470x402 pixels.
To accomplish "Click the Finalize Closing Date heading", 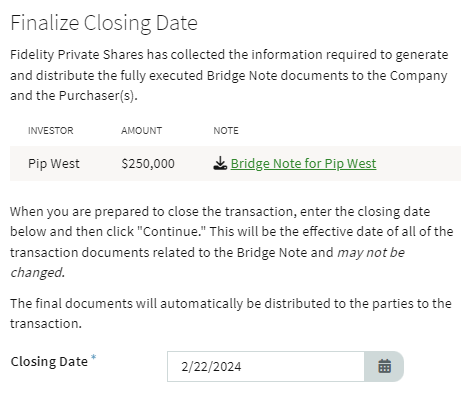I will point(104,23).
